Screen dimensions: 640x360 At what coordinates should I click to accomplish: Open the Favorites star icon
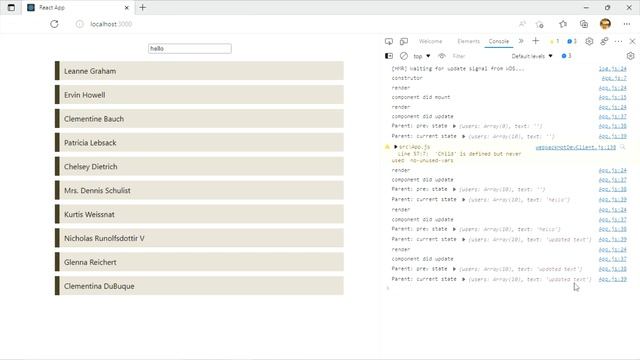(563, 24)
